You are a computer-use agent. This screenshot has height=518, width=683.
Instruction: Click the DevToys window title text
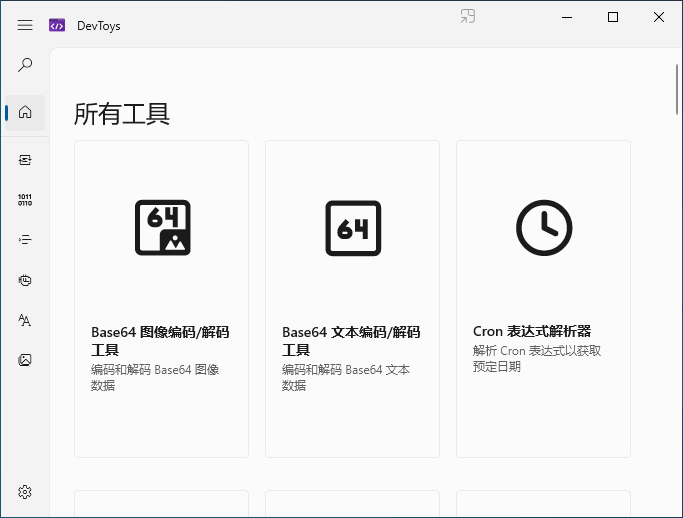click(99, 26)
